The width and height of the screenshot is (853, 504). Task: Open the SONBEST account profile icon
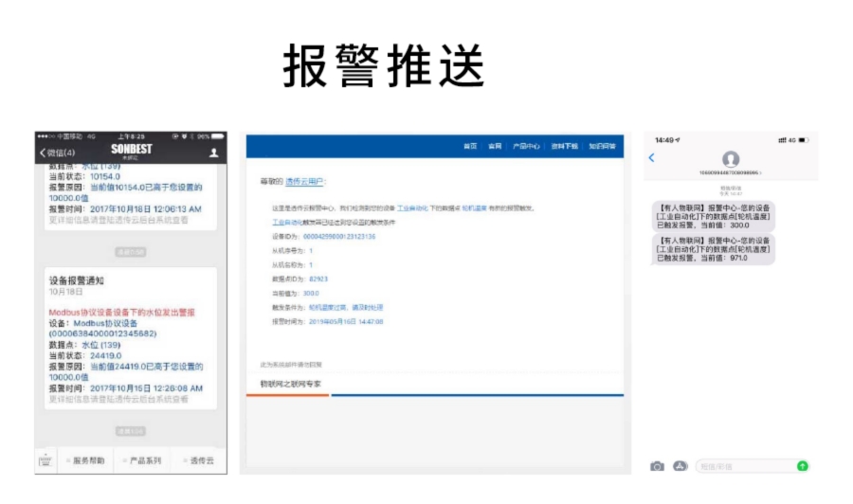213,153
